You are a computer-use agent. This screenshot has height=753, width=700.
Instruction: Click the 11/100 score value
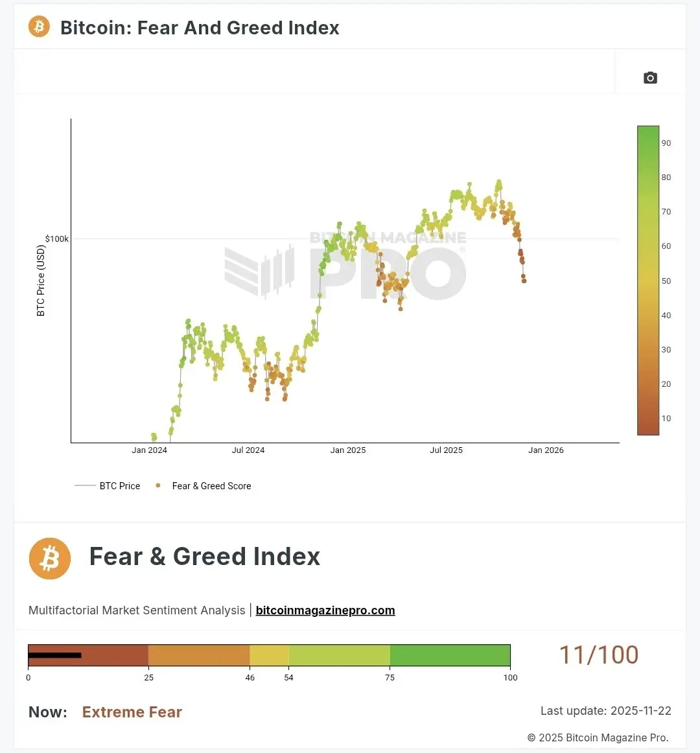[599, 655]
